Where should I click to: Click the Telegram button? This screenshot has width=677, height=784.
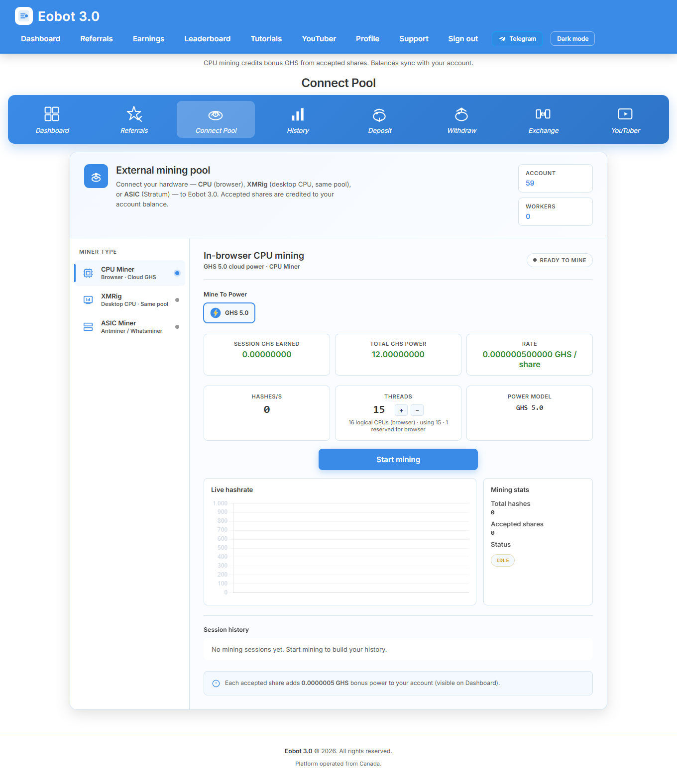[x=517, y=39]
